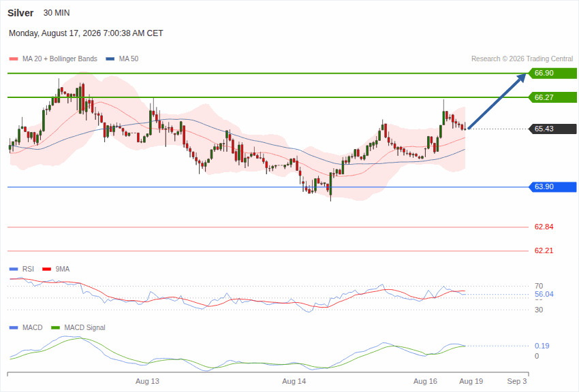Click the MACD value 0.19
This screenshot has width=579, height=392.
[542, 346]
